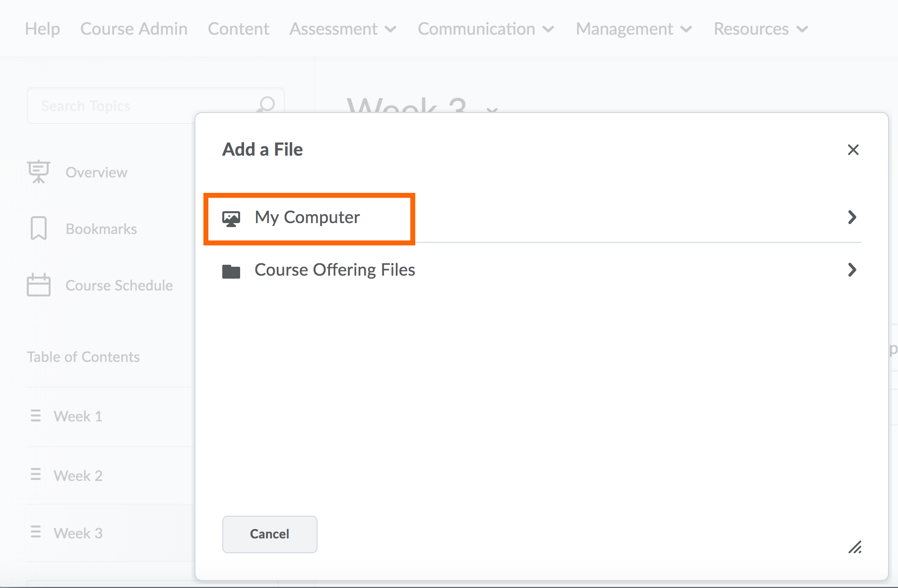Viewport: 898px width, 588px height.
Task: Open the Help link
Action: click(42, 29)
